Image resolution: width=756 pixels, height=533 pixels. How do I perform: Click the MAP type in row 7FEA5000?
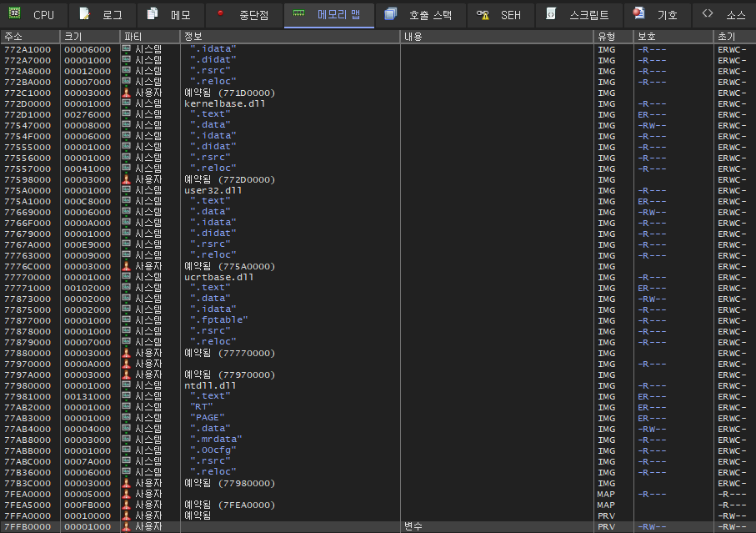pyautogui.click(x=606, y=505)
